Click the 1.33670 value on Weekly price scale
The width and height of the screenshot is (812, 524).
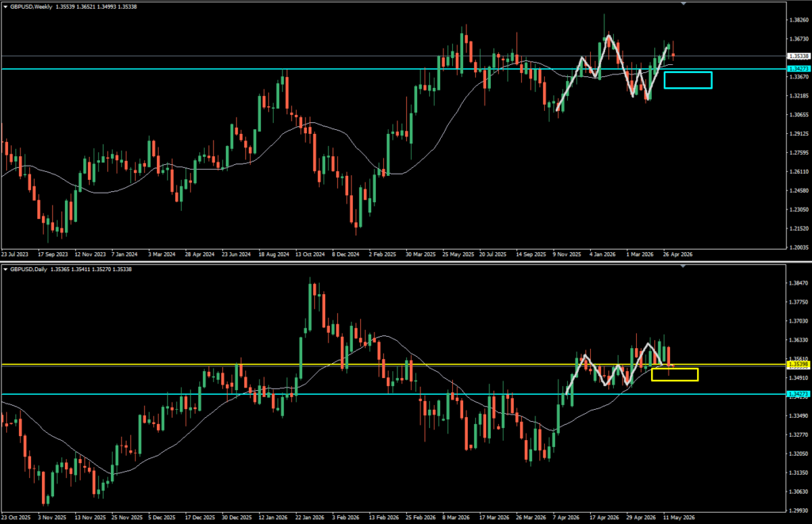pos(799,77)
